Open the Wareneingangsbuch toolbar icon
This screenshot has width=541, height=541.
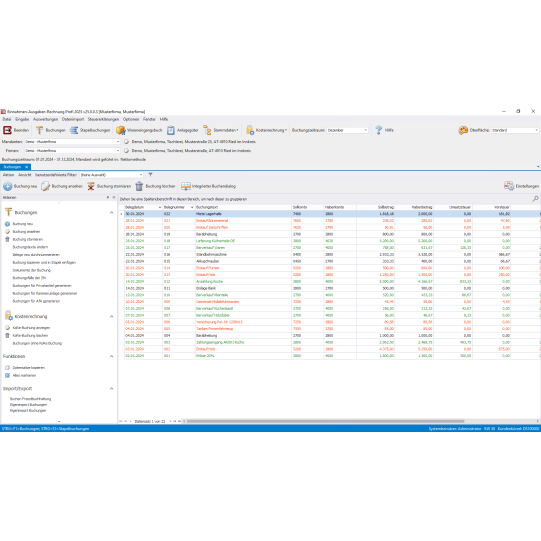click(120, 130)
